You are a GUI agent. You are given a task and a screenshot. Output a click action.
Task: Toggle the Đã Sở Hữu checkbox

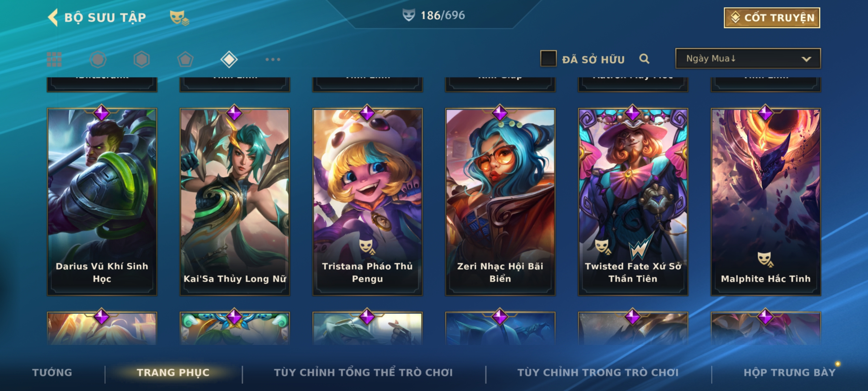pos(548,58)
